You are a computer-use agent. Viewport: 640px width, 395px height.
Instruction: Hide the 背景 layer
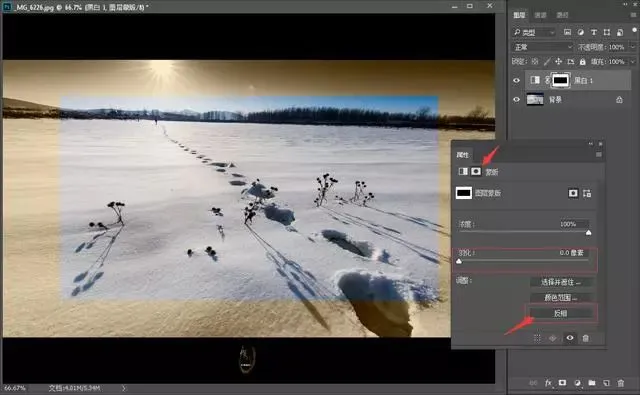(x=516, y=99)
